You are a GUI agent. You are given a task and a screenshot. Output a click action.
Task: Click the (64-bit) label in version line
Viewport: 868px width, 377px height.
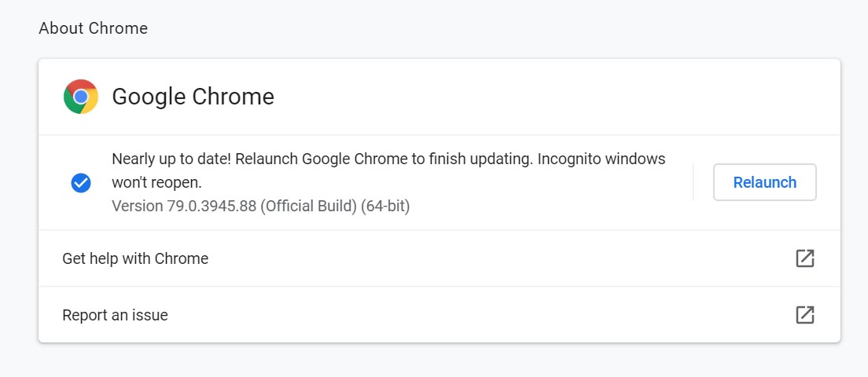click(x=385, y=207)
